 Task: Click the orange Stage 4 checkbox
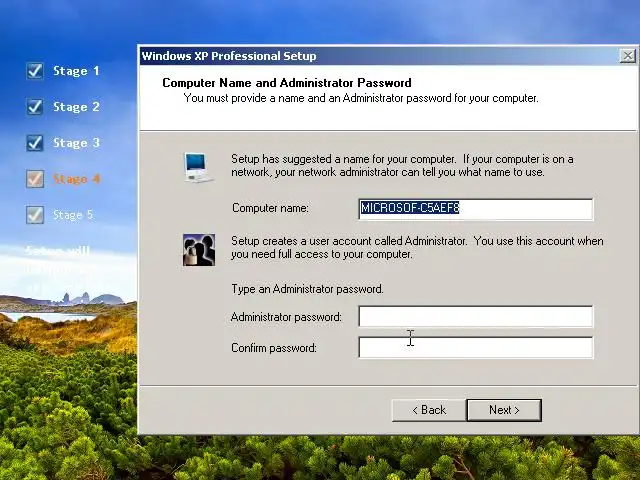click(x=35, y=179)
